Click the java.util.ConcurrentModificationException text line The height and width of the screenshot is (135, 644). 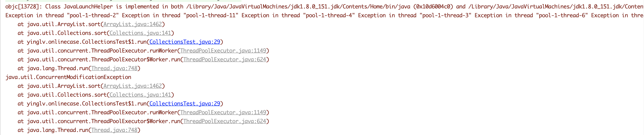68,77
